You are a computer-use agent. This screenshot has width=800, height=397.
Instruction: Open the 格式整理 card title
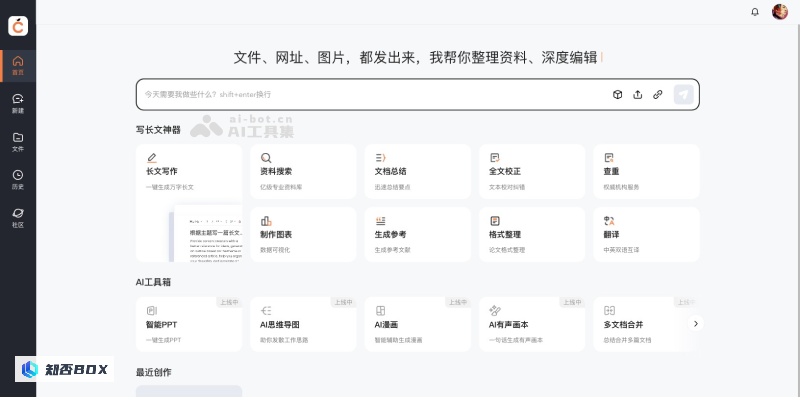point(505,235)
